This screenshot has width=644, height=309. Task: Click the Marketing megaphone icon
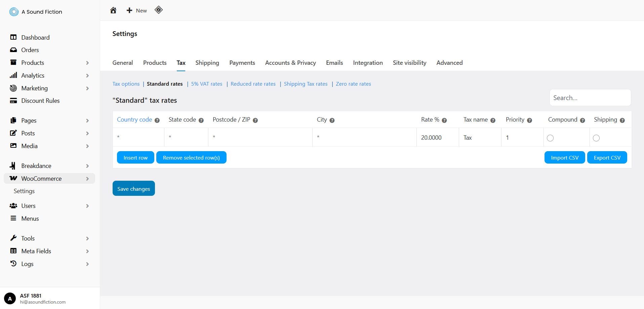point(13,88)
